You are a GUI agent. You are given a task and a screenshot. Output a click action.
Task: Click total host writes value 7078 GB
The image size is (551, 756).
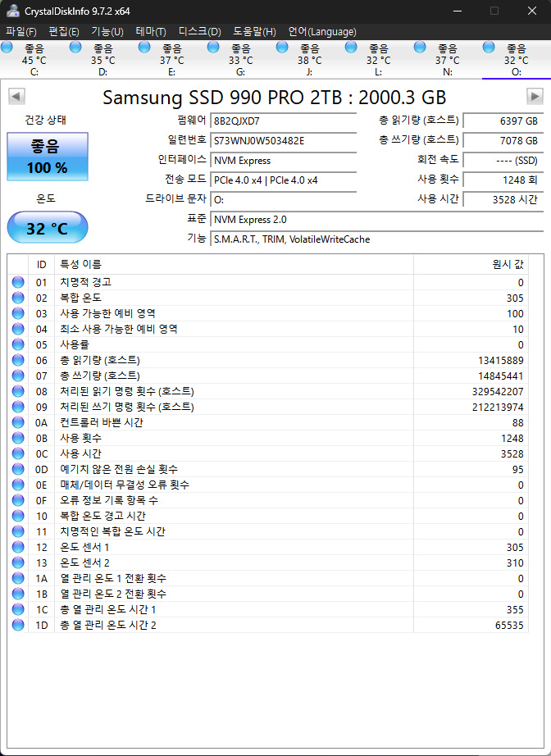[x=503, y=141]
